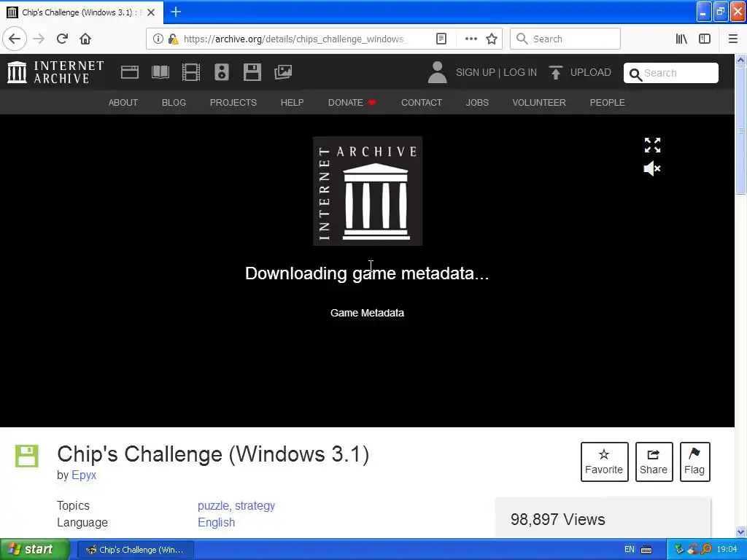Enter fullscreen mode for the emulator

[652, 145]
